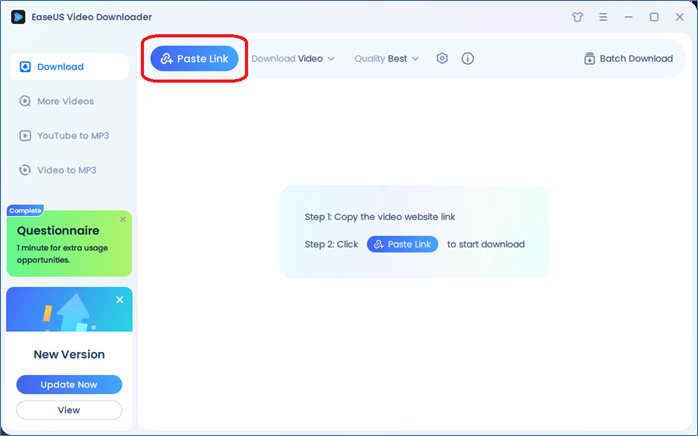Screen dimensions: 698x436
Task: Open Batch Download
Action: pyautogui.click(x=628, y=58)
